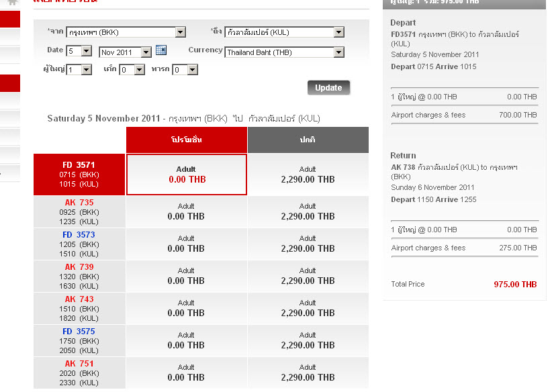
Task: Click the Depart heading in the summary panel
Action: point(403,23)
